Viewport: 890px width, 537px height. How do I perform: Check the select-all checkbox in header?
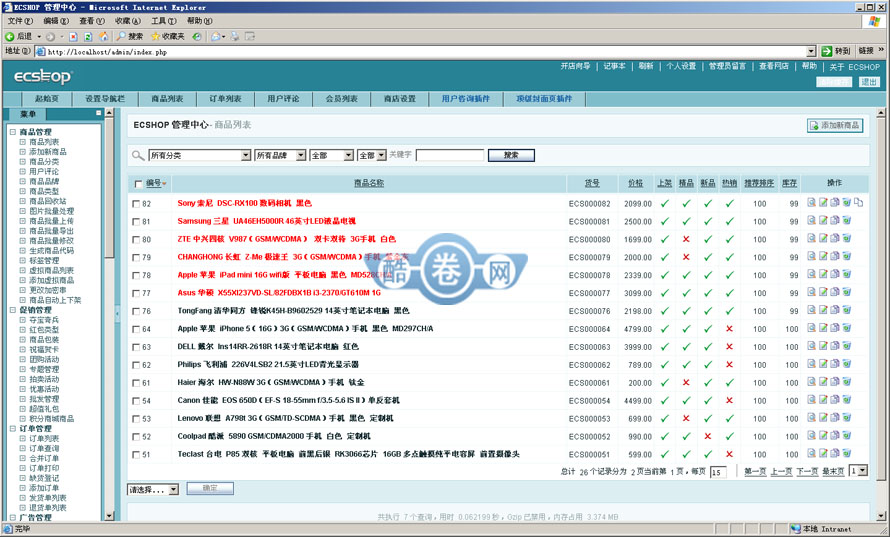(138, 184)
